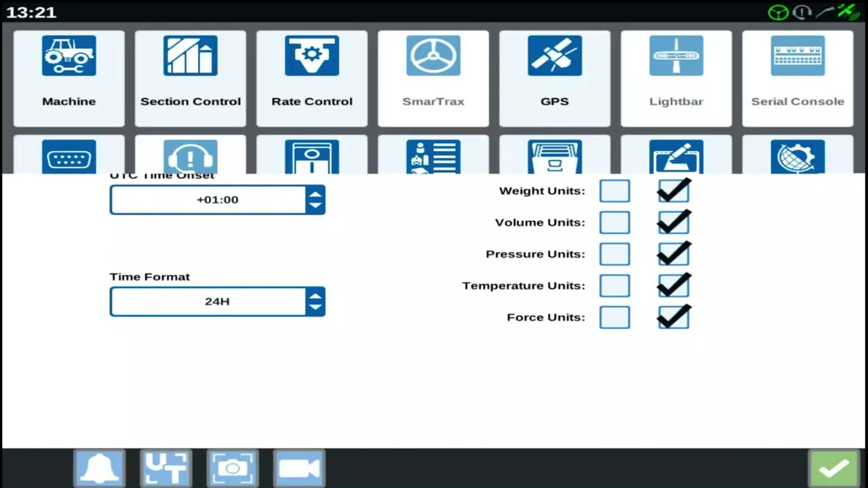The height and width of the screenshot is (488, 868).
Task: Uncheck the right Volume Units box
Action: (673, 222)
